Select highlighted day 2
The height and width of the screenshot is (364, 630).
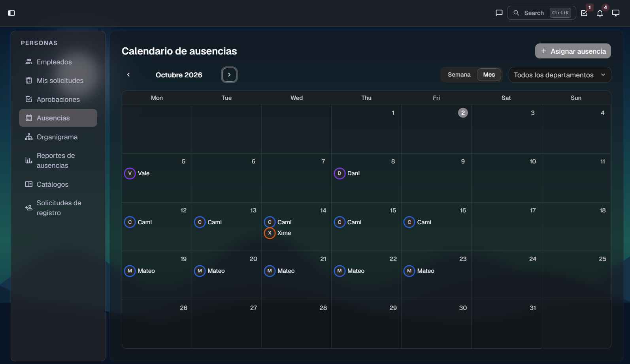(x=463, y=113)
